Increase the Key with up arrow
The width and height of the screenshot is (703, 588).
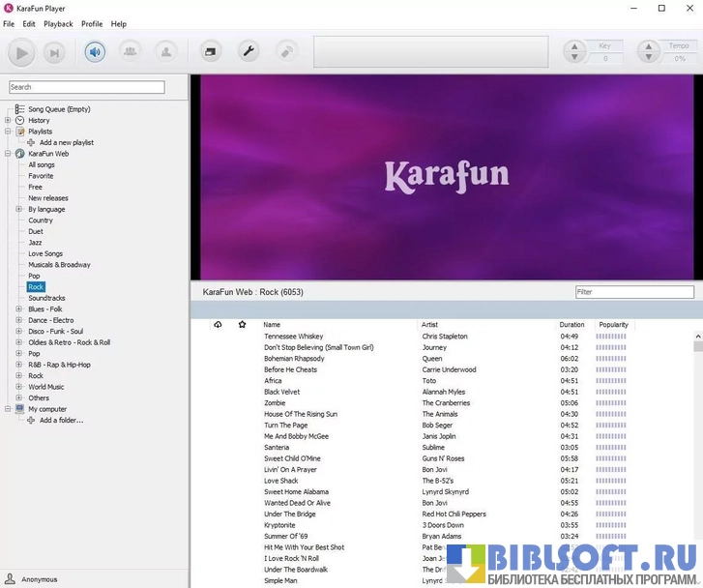576,46
